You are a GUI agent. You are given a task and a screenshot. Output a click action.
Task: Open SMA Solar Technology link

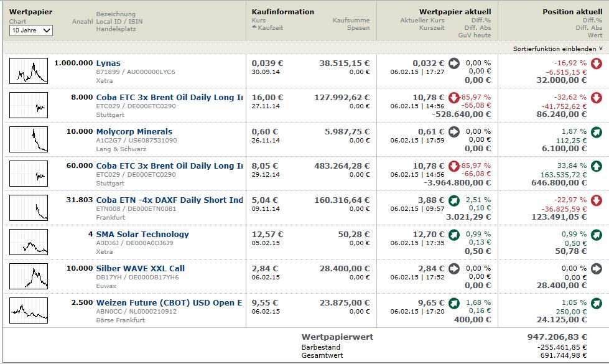(142, 234)
